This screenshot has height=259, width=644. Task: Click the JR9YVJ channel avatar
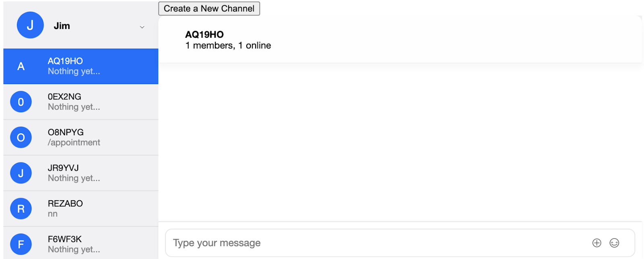click(21, 173)
